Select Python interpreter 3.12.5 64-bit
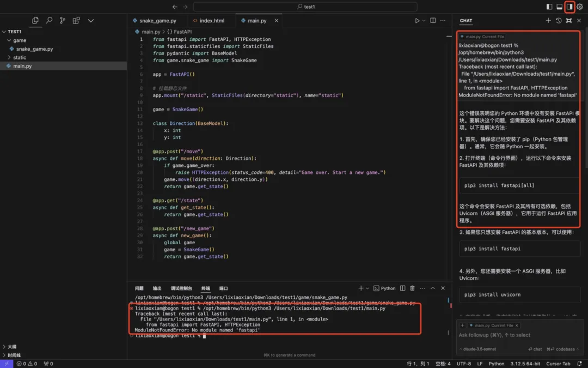This screenshot has width=588, height=368. tap(525, 364)
